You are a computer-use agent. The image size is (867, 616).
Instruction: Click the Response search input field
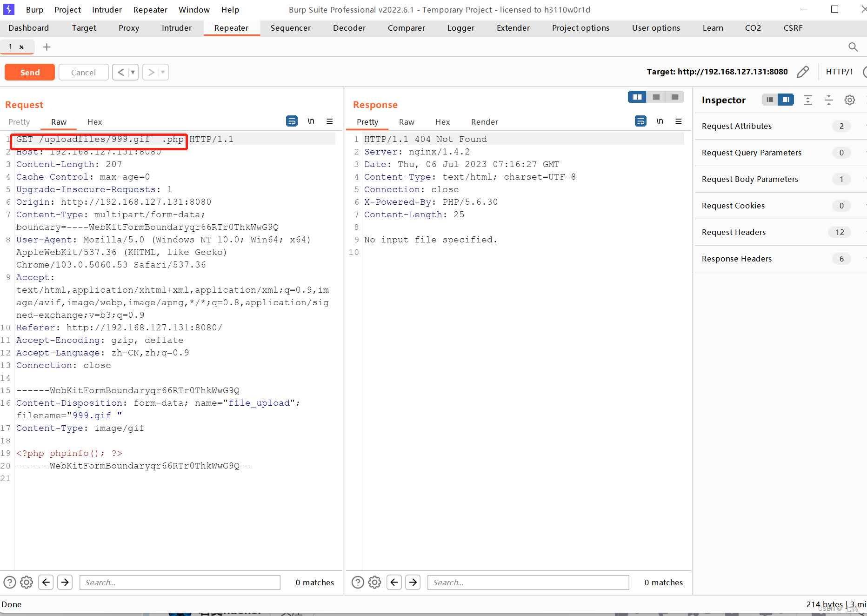point(528,583)
